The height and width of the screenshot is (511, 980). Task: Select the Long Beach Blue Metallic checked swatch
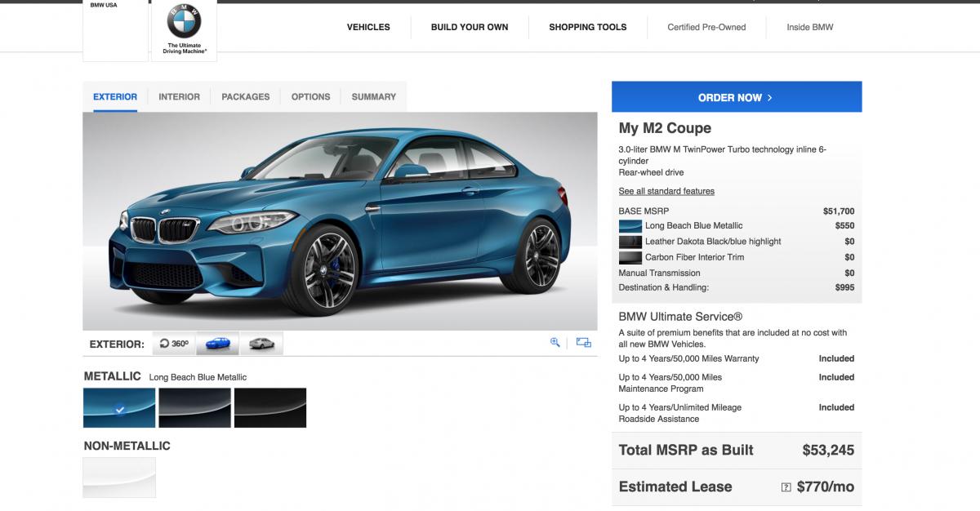[x=118, y=407]
